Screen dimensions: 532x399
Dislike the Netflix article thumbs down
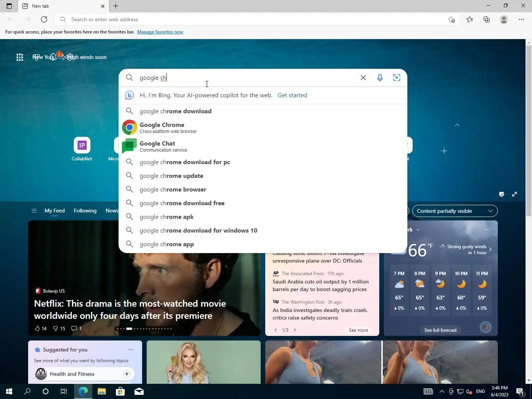click(59, 328)
